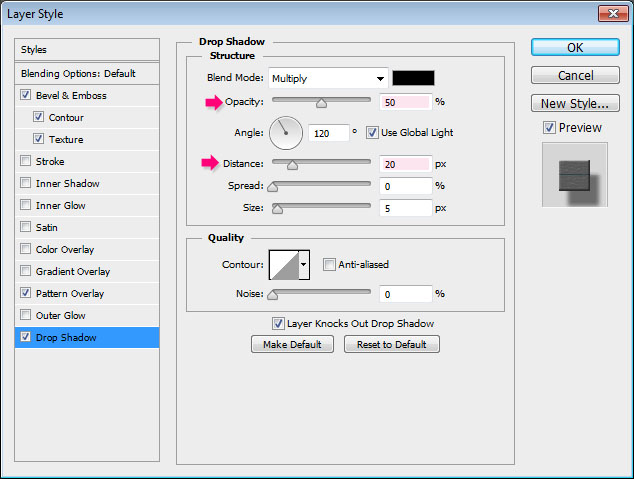Click the New Style... button
The height and width of the screenshot is (479, 634).
tap(575, 103)
